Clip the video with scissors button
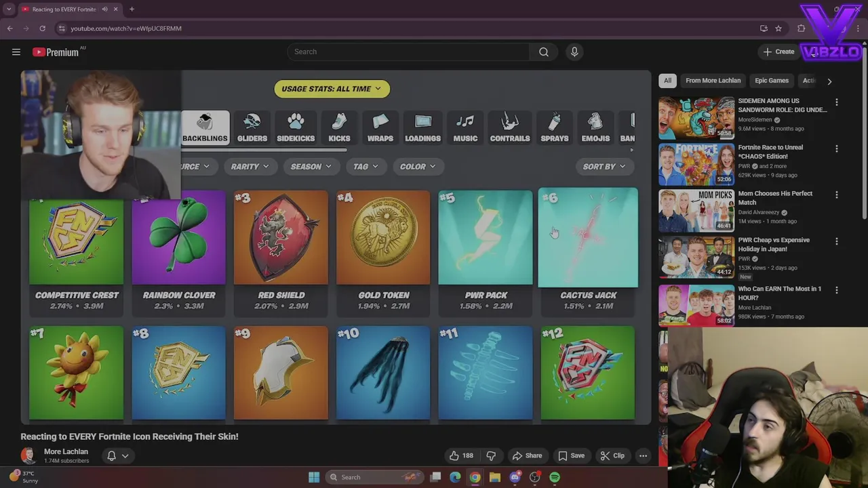The width and height of the screenshot is (868, 488). [612, 455]
